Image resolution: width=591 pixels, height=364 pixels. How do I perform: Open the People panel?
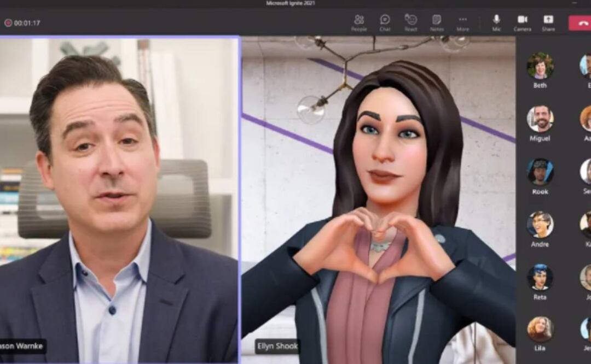pyautogui.click(x=359, y=22)
